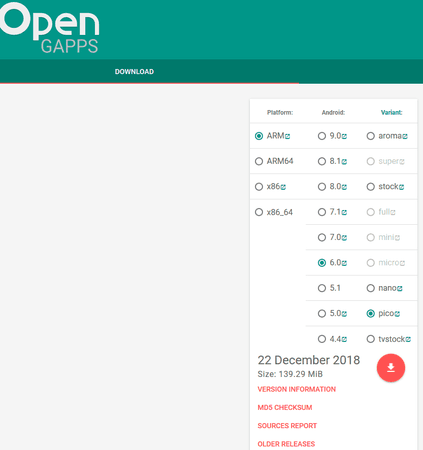This screenshot has width=423, height=450.
Task: Click the Variant: column header
Action: coord(391,112)
